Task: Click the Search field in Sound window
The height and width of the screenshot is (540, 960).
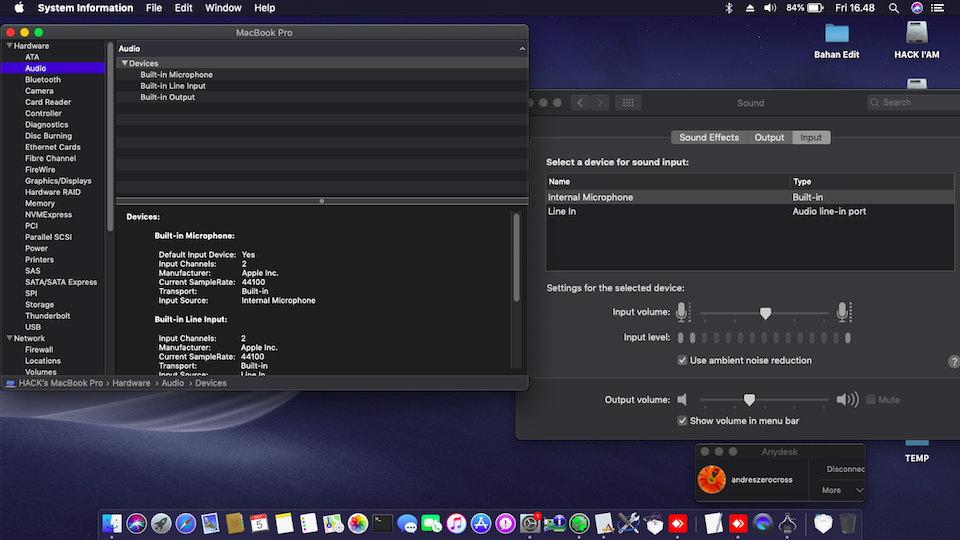Action: (x=913, y=102)
